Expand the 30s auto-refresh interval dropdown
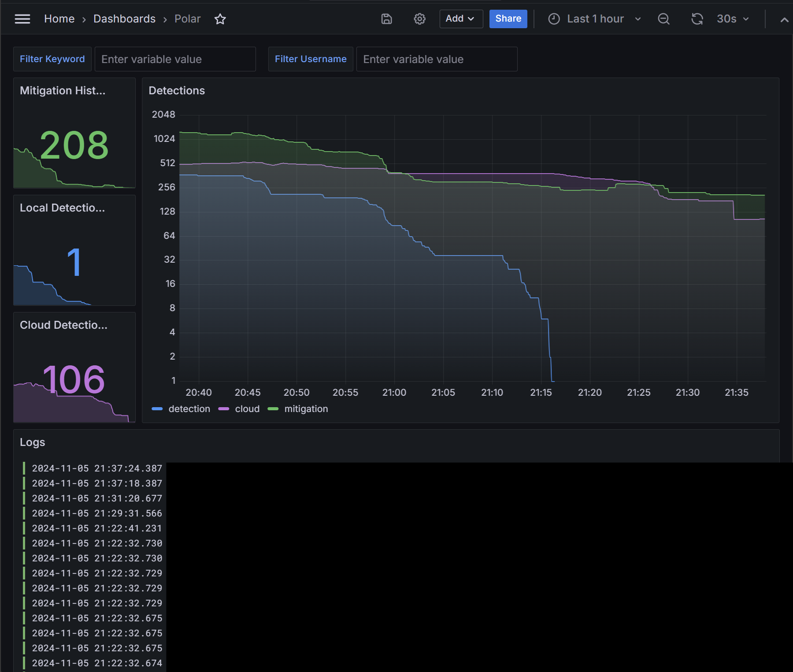 [732, 19]
